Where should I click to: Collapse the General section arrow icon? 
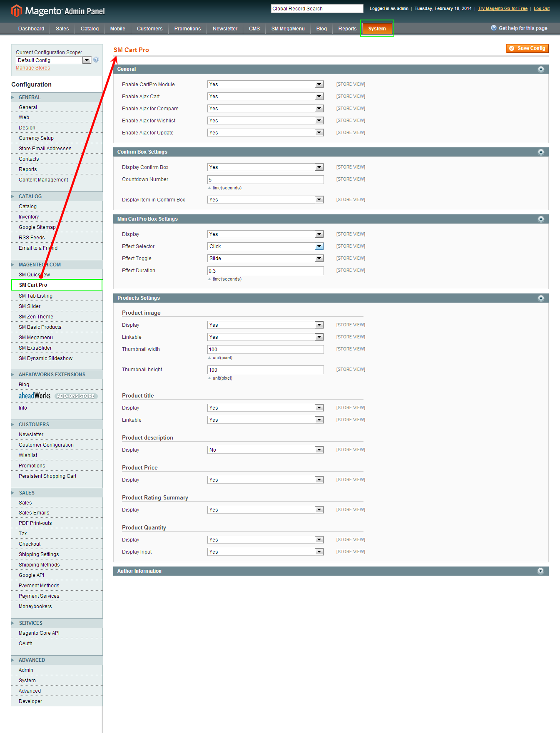coord(541,69)
